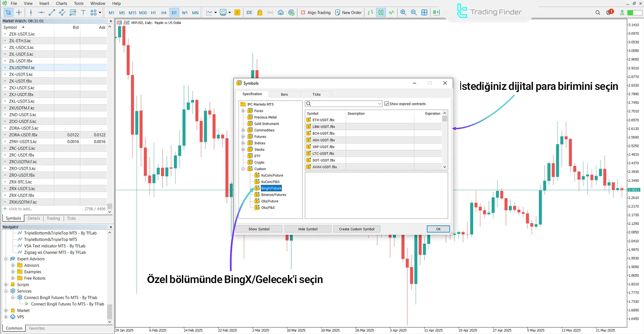Collapse the Custom section
The width and height of the screenshot is (644, 334).
click(243, 169)
